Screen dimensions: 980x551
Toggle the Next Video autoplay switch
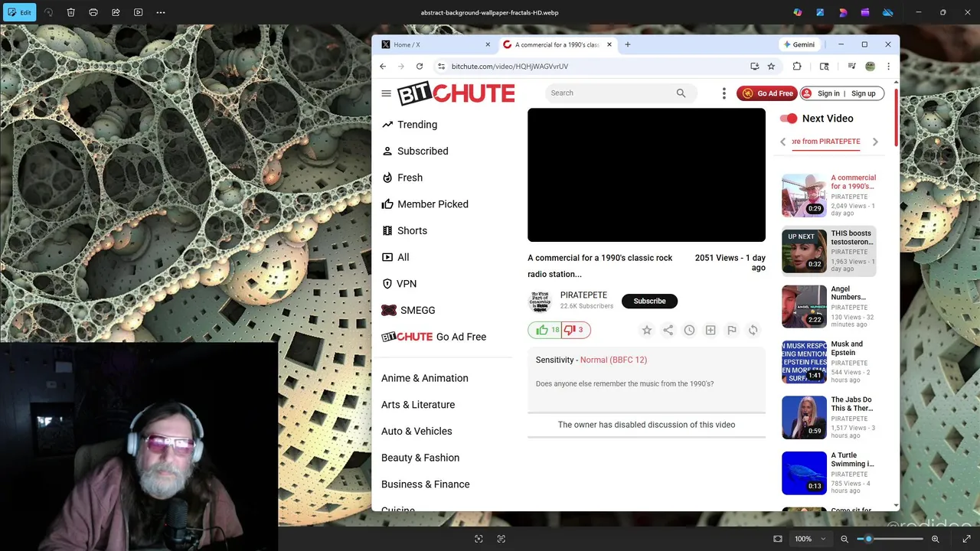tap(788, 119)
